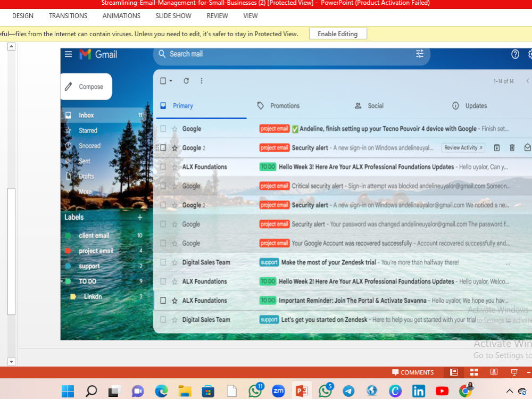Viewport: 532px width, 399px height.
Task: Click the slide pane scroll-down arrow
Action: click(x=11, y=361)
